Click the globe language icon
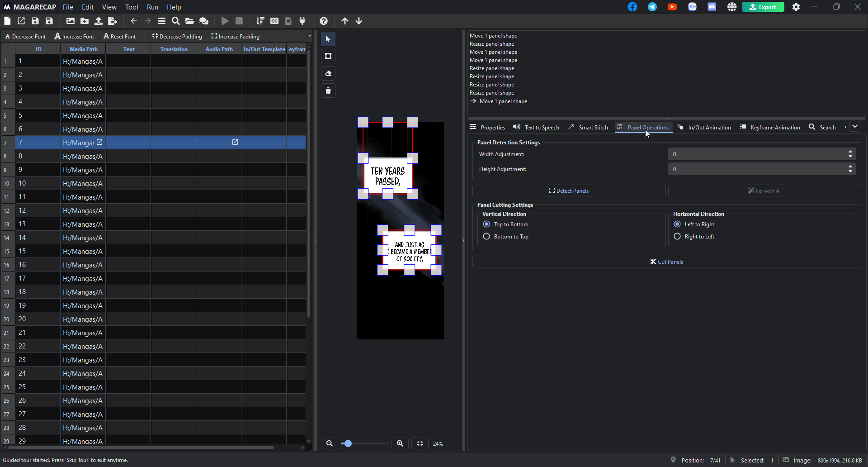868x467 pixels. pos(732,7)
